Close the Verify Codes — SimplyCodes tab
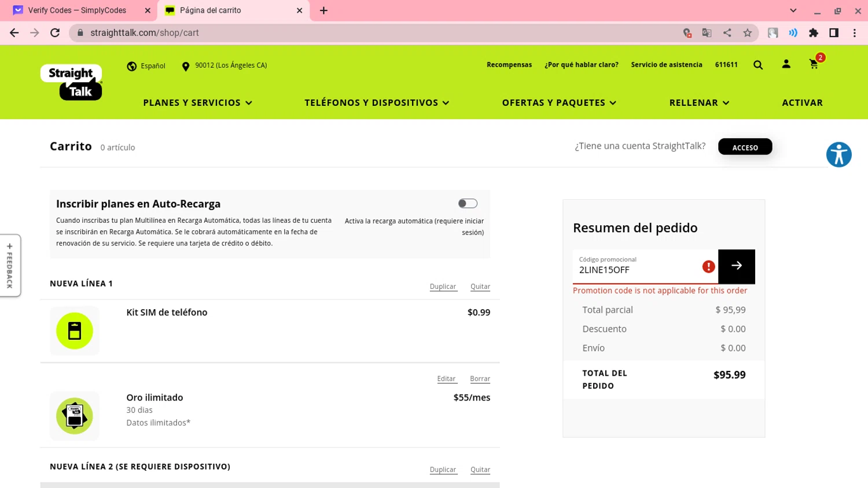The width and height of the screenshot is (868, 488). pos(148,10)
